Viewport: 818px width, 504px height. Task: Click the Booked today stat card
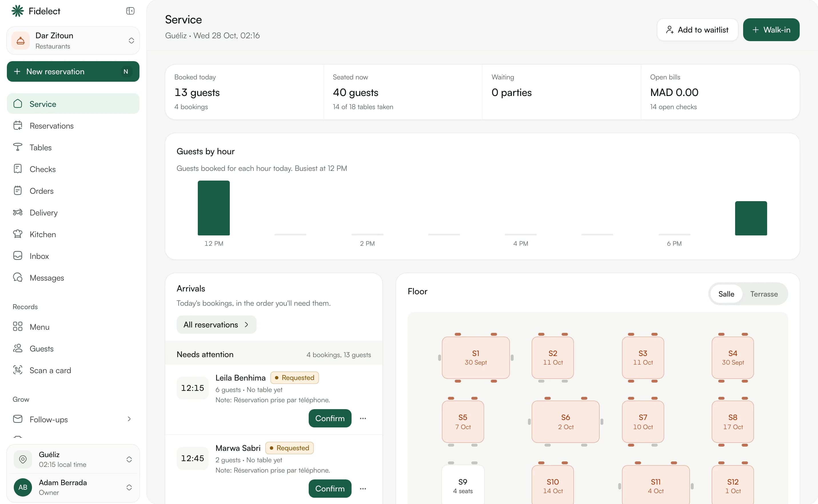pos(244,92)
